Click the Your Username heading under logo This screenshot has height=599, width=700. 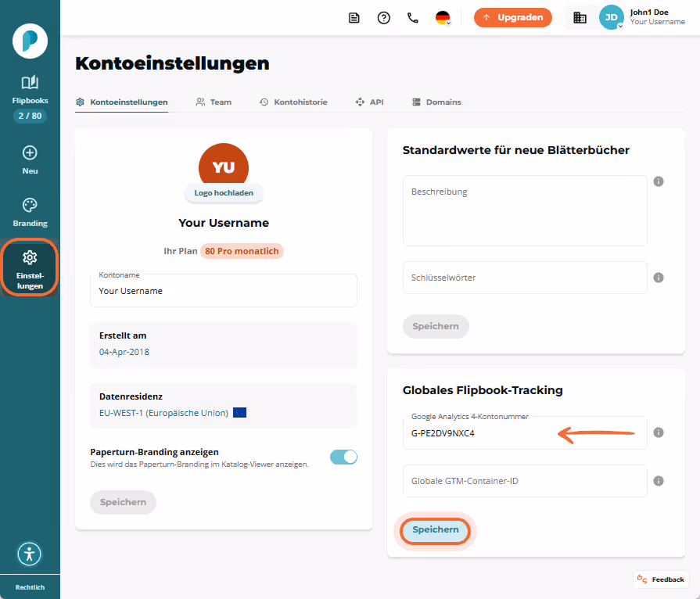(224, 223)
